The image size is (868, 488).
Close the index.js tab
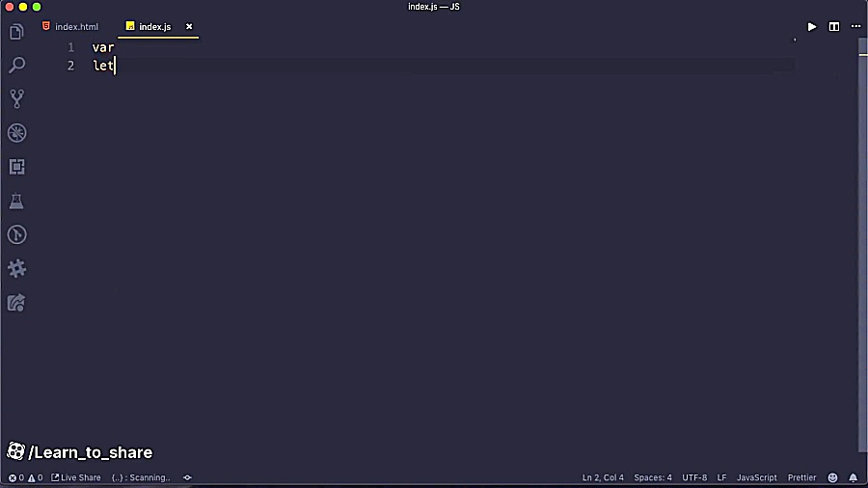189,27
